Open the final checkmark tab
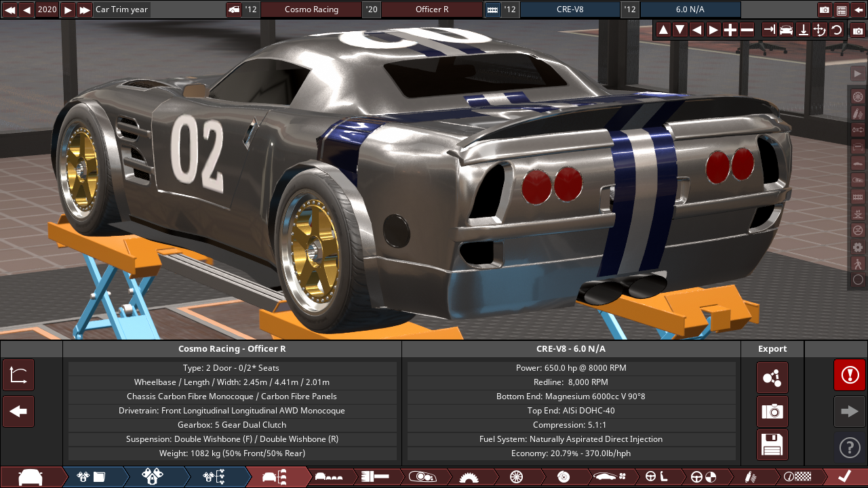The image size is (868, 488). 844,477
